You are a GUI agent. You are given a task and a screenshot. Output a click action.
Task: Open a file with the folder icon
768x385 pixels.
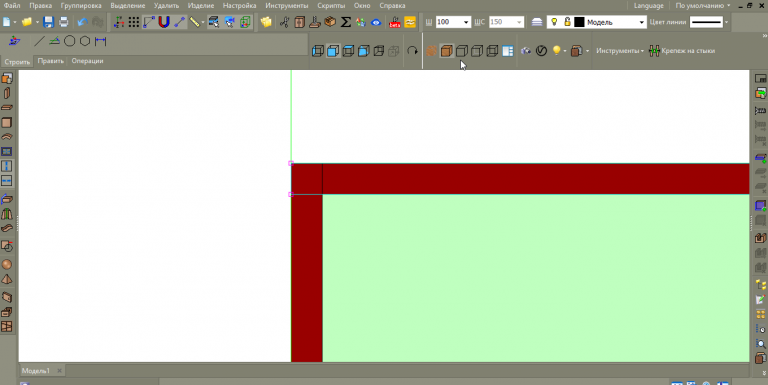[x=27, y=22]
